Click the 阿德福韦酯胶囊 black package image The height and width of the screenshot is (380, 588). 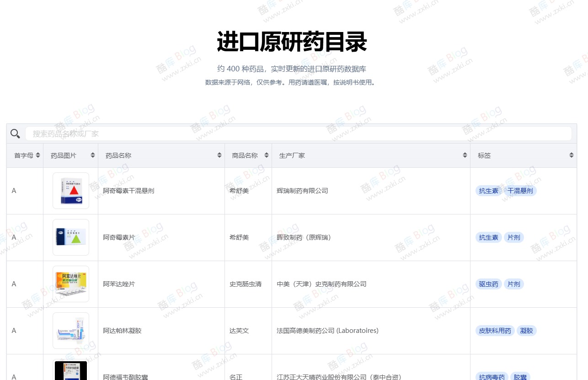(70, 370)
